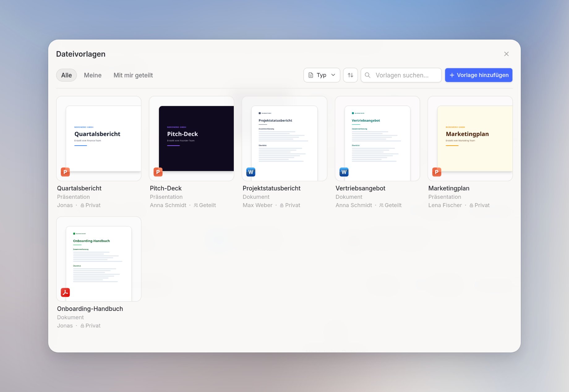The image size is (569, 392).
Task: Click Anna Schmidt under Vertriebsangebot
Action: 354,205
